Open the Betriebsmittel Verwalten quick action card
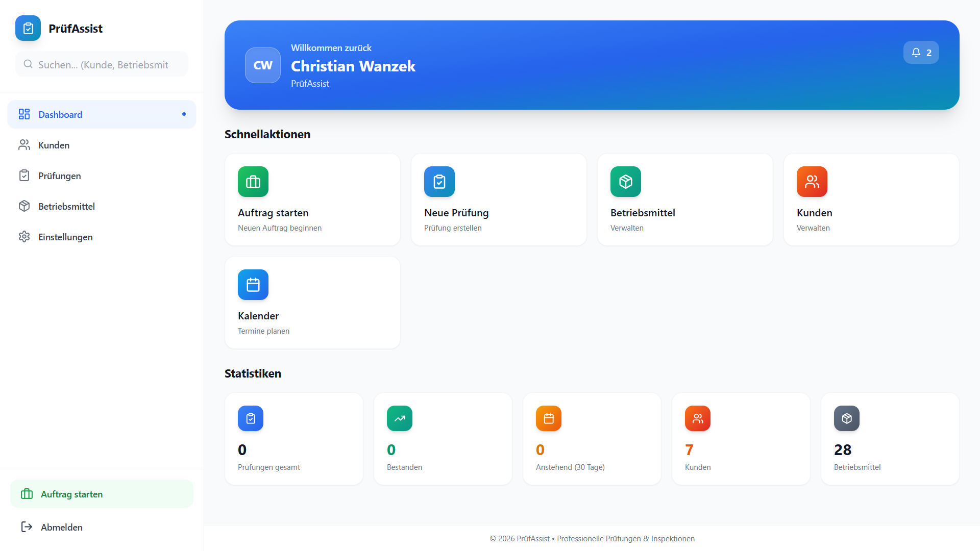This screenshot has width=980, height=551. click(684, 199)
